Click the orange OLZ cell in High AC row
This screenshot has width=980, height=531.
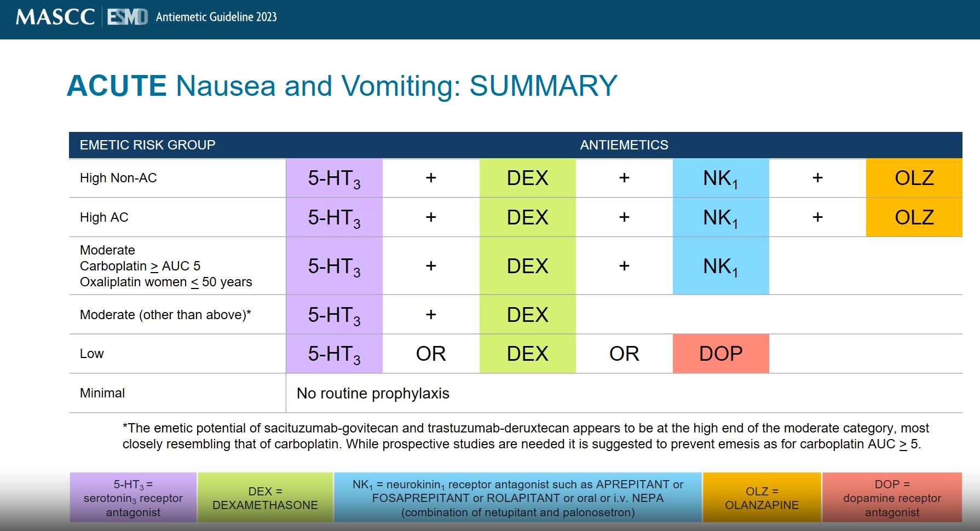pyautogui.click(x=914, y=217)
